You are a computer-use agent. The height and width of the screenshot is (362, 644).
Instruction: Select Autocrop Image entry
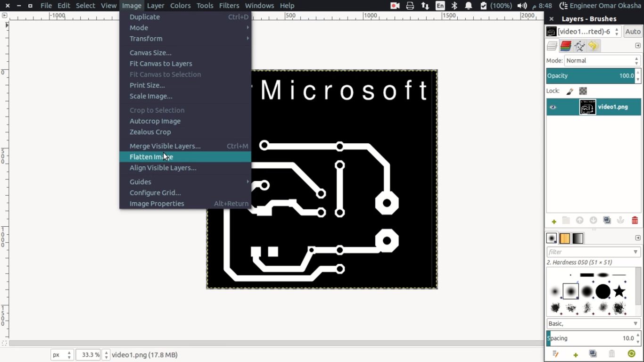point(185,121)
